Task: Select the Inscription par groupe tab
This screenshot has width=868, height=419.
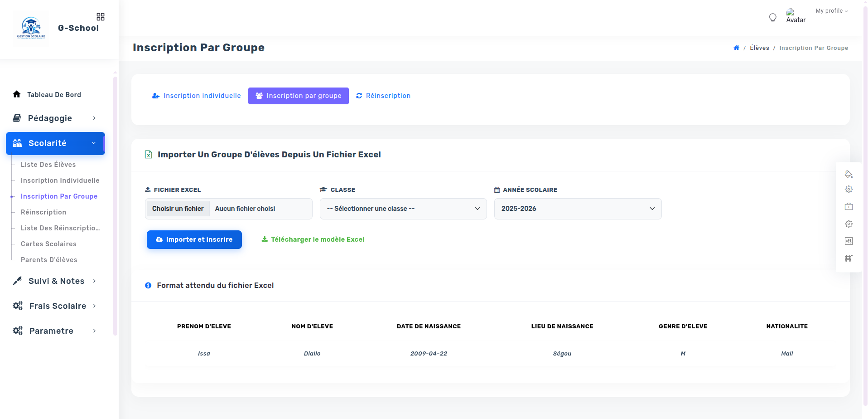Action: point(299,96)
